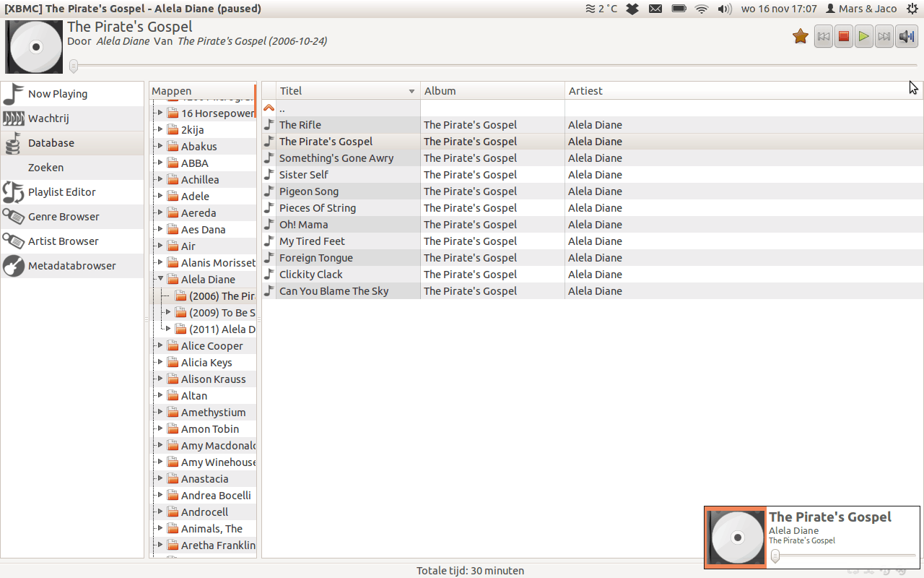Select the Aes Dana folder icon
The height and width of the screenshot is (578, 924).
tap(173, 229)
